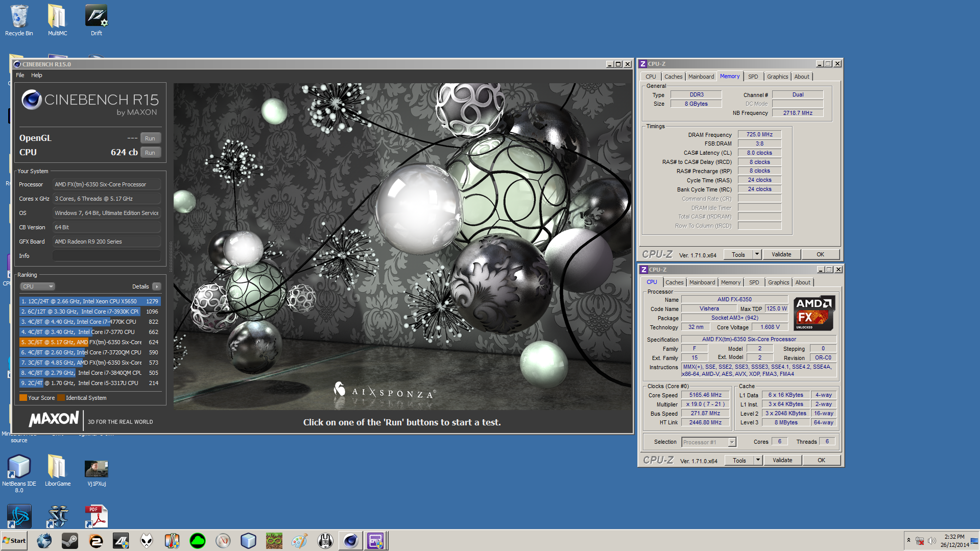Open Graphics tab in upper CPU-Z window
Image resolution: width=980 pixels, height=551 pixels.
click(x=777, y=77)
